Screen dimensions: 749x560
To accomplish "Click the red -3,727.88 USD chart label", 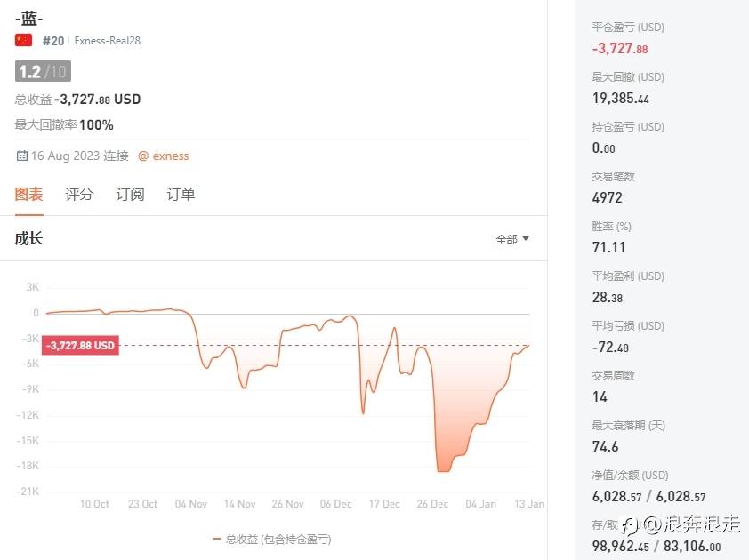I will click(x=80, y=345).
